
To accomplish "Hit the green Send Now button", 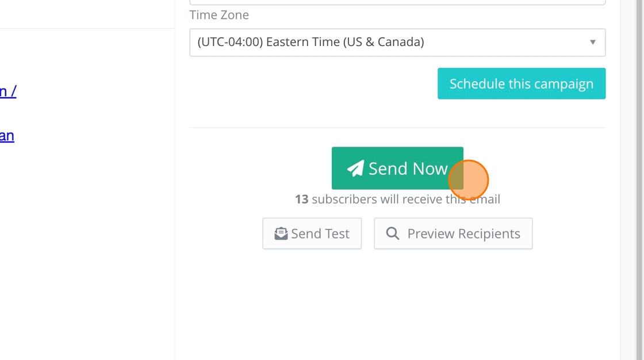I will [x=397, y=168].
